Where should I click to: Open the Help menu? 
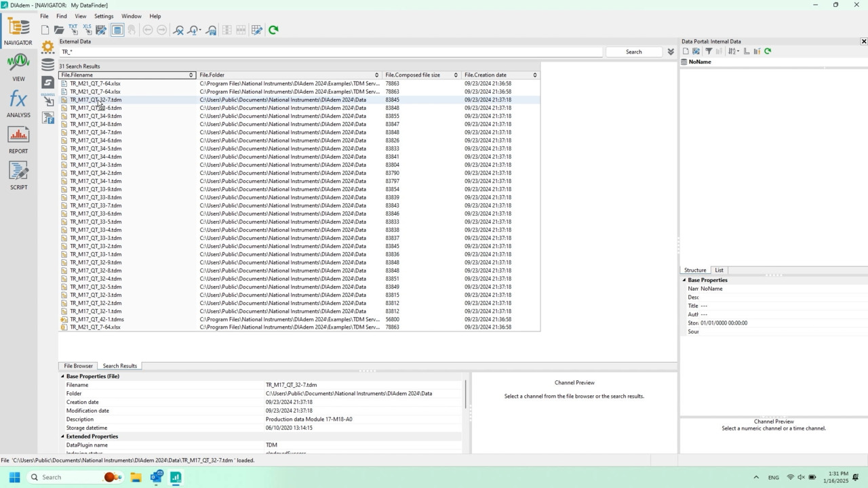(x=155, y=16)
